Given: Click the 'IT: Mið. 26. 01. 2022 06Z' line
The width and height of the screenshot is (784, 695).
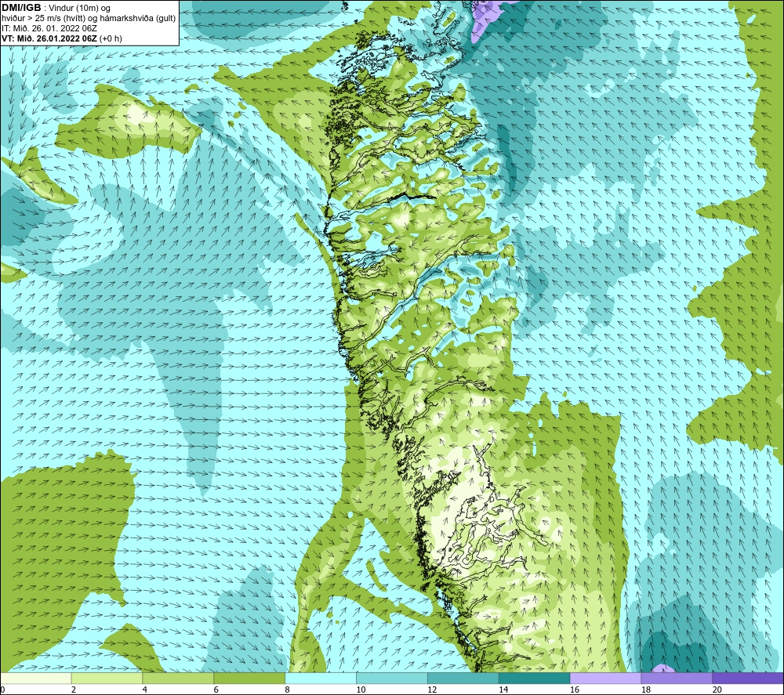Looking at the screenshot, I should [49, 28].
